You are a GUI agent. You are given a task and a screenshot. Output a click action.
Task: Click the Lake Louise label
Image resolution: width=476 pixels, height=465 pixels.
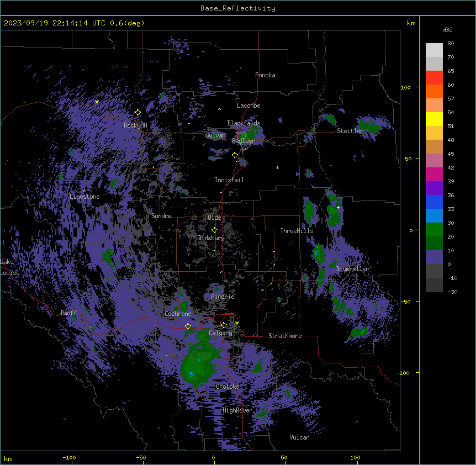[10, 267]
